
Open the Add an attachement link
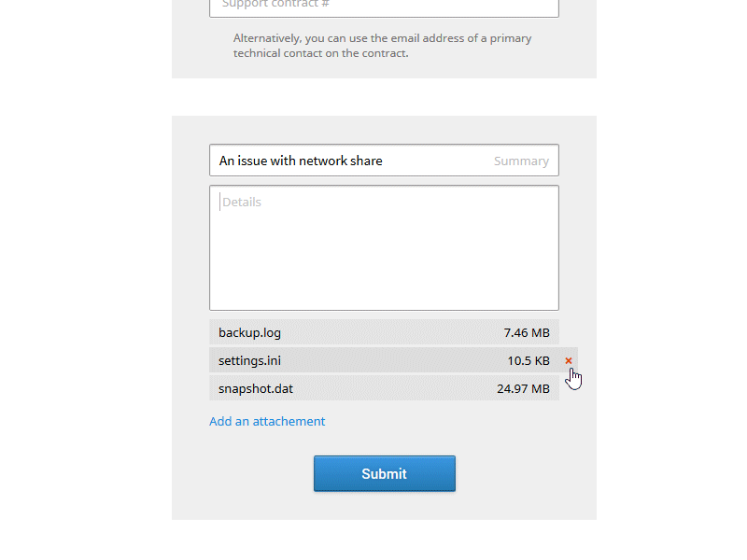tap(267, 421)
